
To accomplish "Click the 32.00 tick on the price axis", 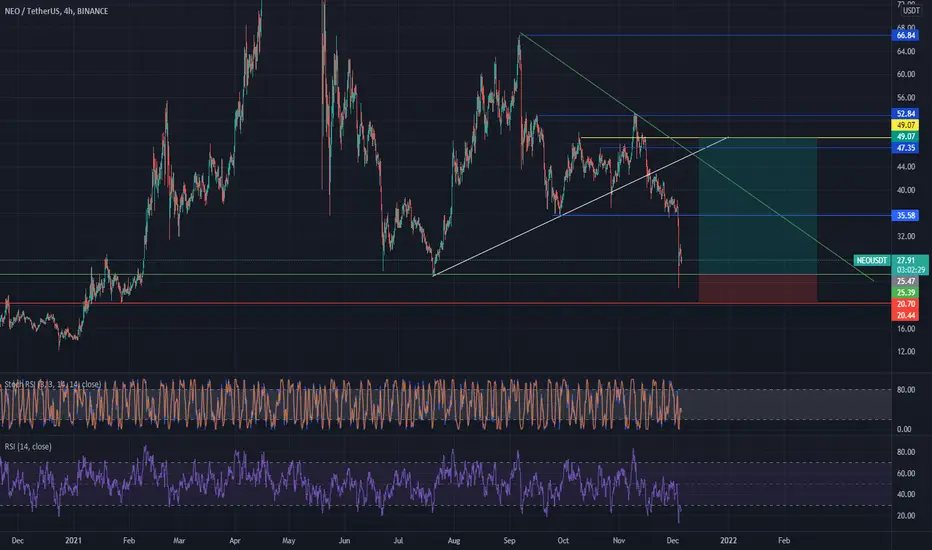I will point(906,237).
